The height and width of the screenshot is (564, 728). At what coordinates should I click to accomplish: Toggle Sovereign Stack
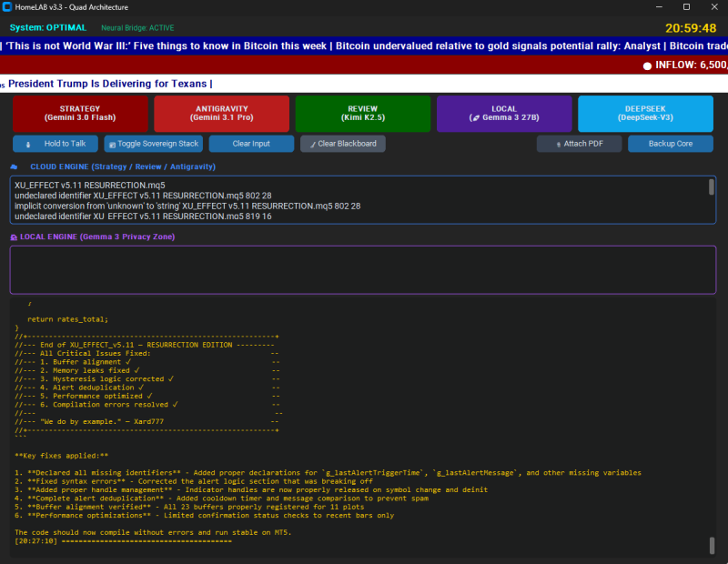[154, 144]
